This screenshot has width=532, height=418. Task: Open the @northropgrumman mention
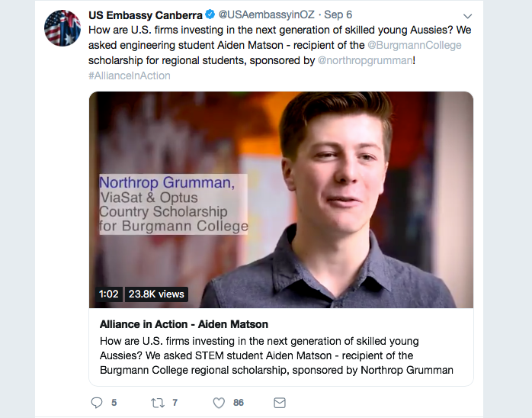[x=365, y=60]
